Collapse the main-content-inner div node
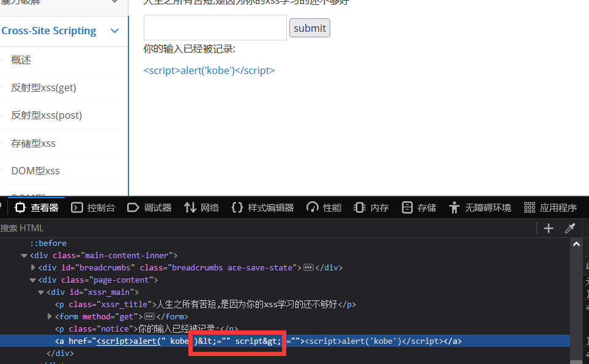589x364 pixels. pos(24,256)
